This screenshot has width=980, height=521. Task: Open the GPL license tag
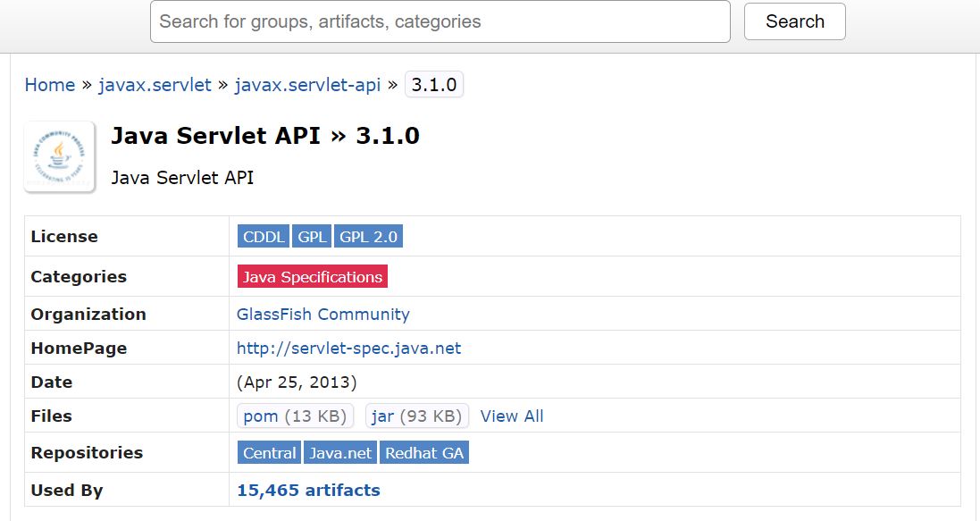[x=312, y=237]
